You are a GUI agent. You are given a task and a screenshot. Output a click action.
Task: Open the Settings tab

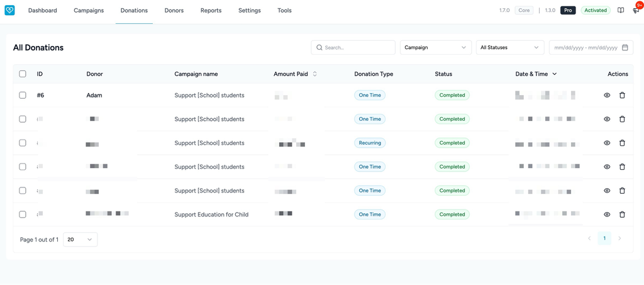249,11
